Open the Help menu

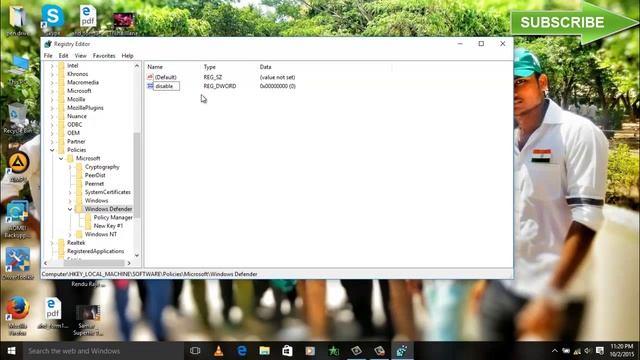[x=127, y=56]
